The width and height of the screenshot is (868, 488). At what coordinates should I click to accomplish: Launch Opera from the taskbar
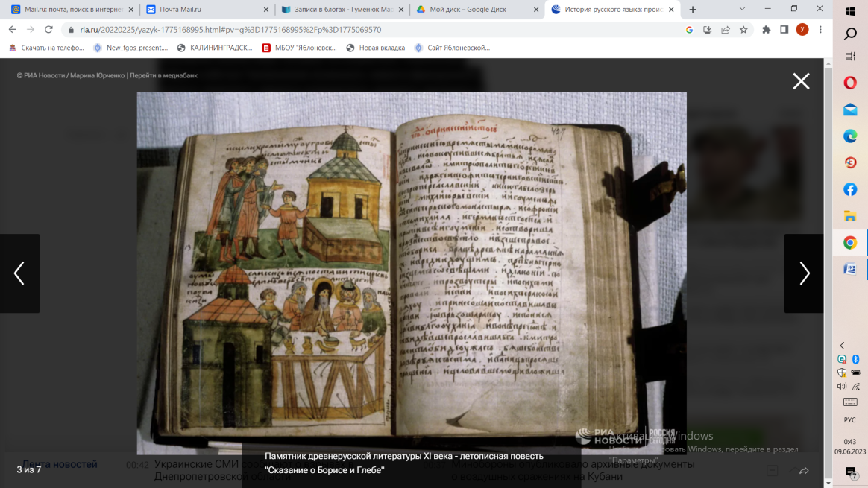pyautogui.click(x=850, y=83)
